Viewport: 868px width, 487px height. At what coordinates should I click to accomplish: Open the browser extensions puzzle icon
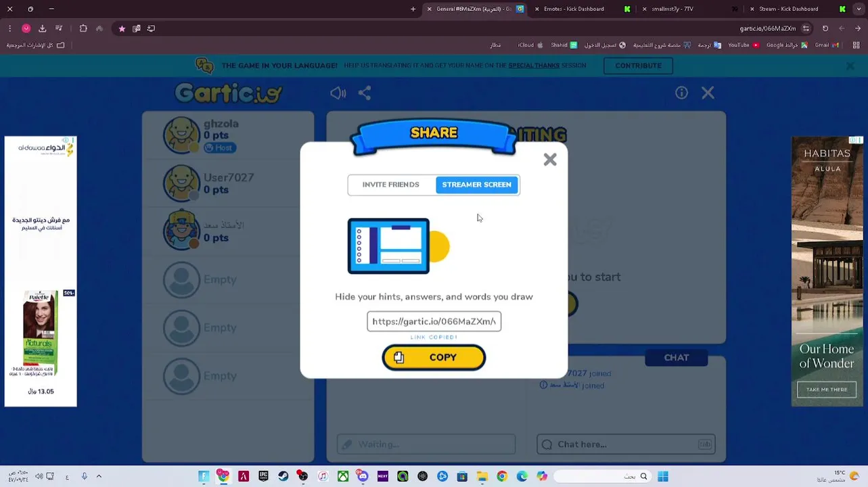click(83, 28)
